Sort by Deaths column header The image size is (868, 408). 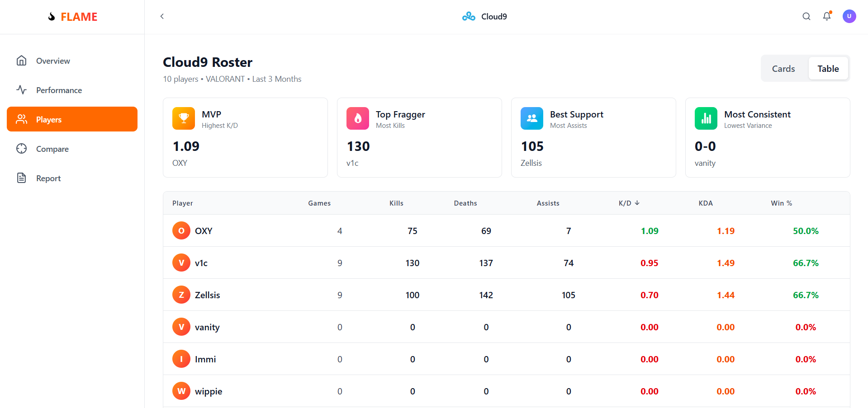pos(465,203)
